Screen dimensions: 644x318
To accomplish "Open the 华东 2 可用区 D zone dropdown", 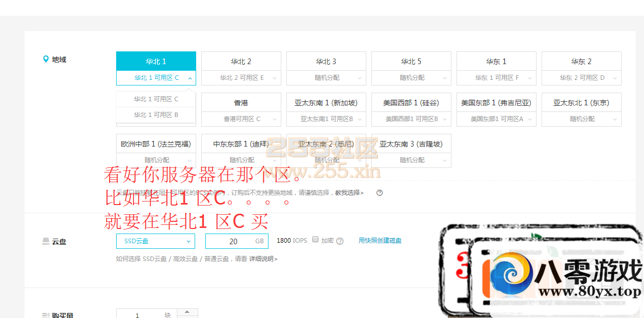I will pyautogui.click(x=581, y=78).
